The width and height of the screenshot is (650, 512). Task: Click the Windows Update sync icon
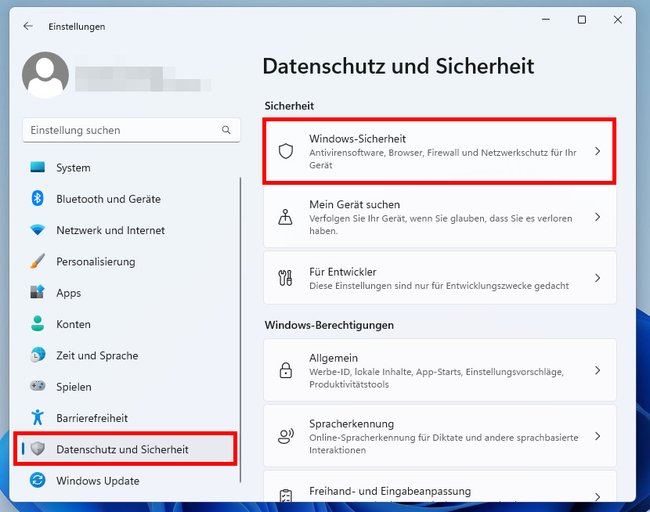click(x=38, y=480)
